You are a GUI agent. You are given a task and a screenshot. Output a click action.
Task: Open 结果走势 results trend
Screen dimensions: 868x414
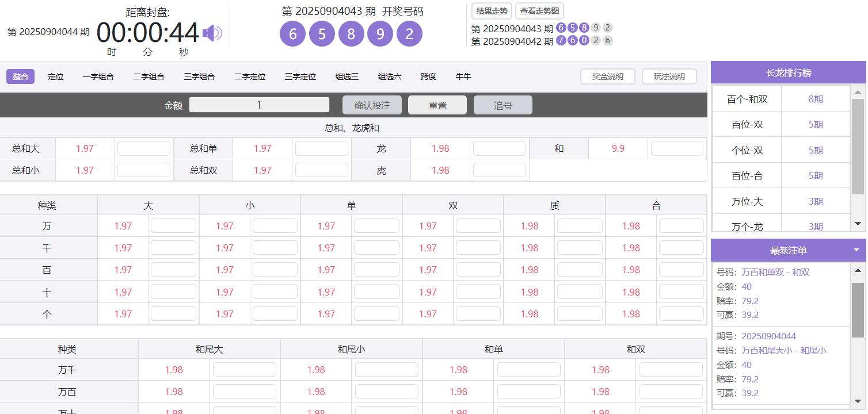491,10
